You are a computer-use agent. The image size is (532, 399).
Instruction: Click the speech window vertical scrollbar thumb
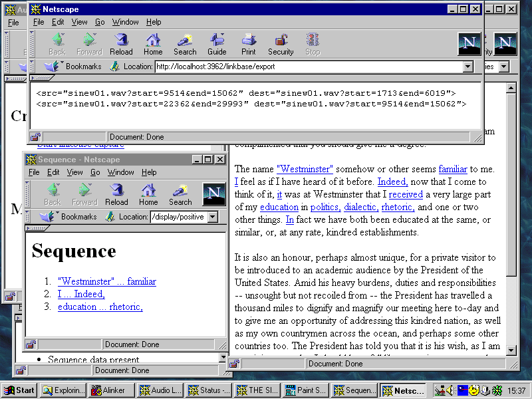click(511, 185)
